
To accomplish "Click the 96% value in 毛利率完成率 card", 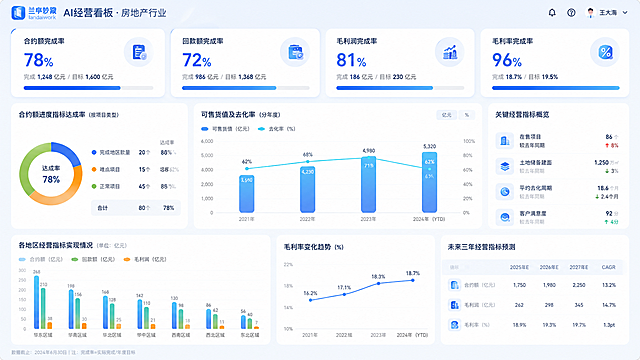I will click(x=507, y=60).
